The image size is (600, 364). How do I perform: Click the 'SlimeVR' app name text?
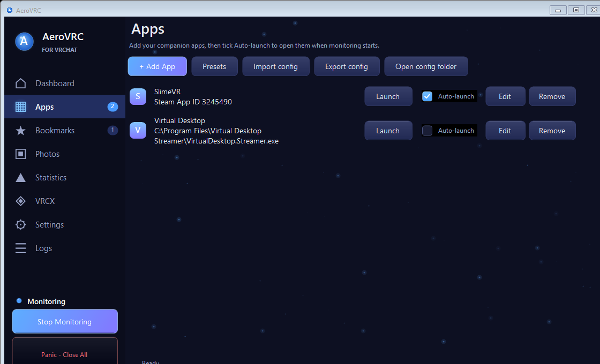[x=167, y=92]
